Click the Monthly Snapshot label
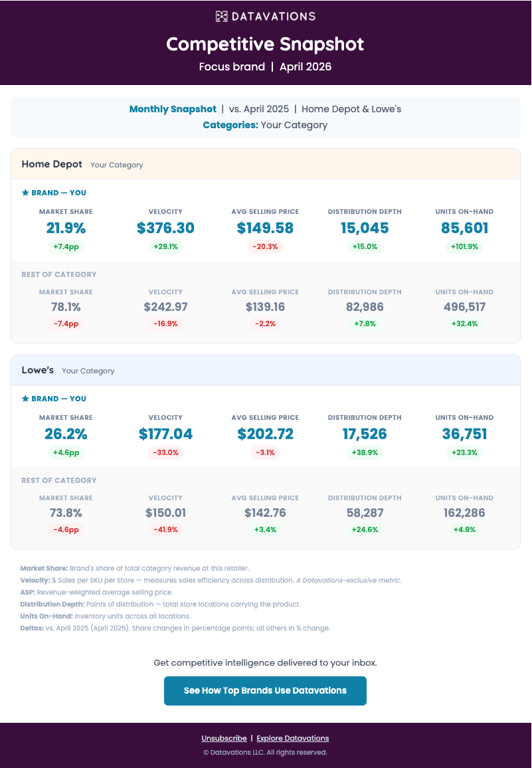Viewport: 532px width, 768px height. pos(173,109)
